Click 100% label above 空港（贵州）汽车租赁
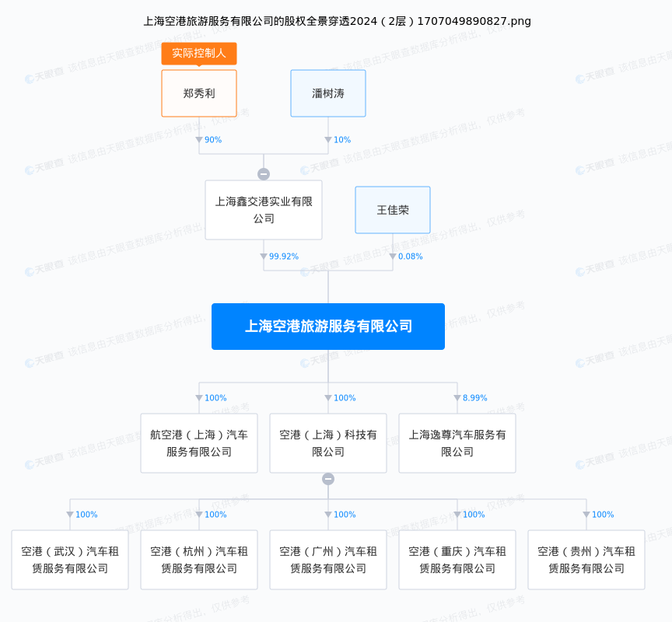Image resolution: width=672 pixels, height=622 pixels. [603, 515]
